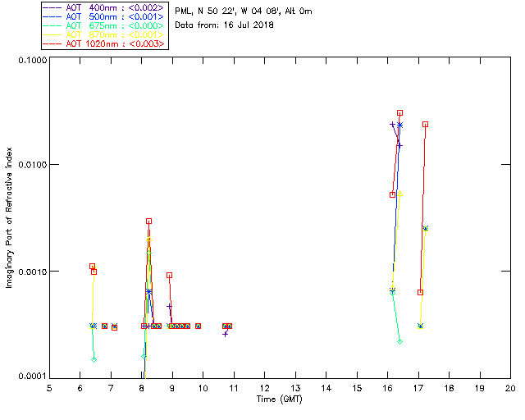Image resolution: width=525 pixels, height=420 pixels.
Task: Click the AOT 400nm purple legend entry
Action: click(104, 7)
